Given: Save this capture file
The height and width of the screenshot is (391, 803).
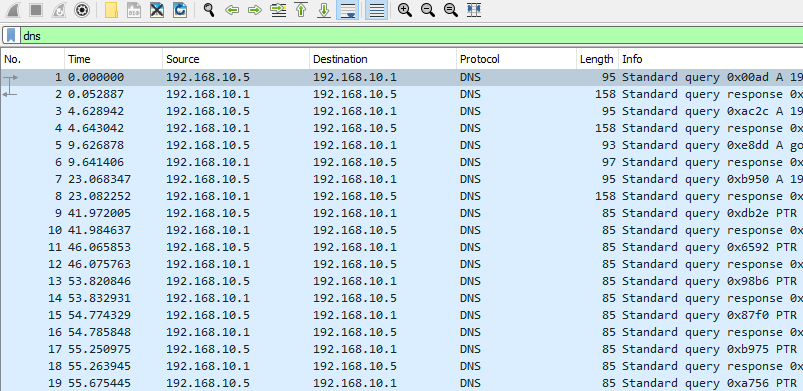Looking at the screenshot, I should click(x=134, y=10).
